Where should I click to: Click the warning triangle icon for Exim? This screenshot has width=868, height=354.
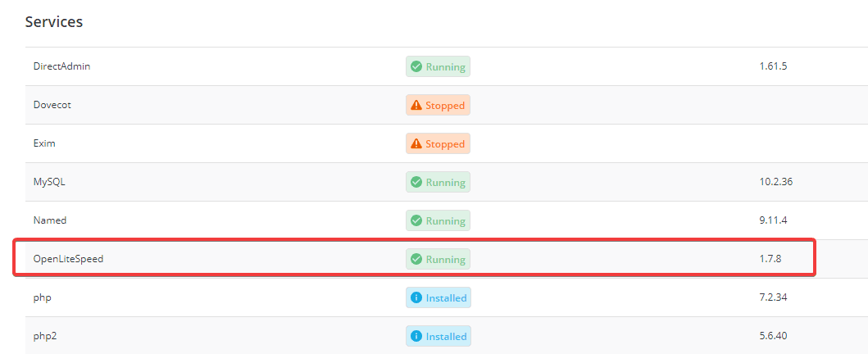click(x=416, y=143)
